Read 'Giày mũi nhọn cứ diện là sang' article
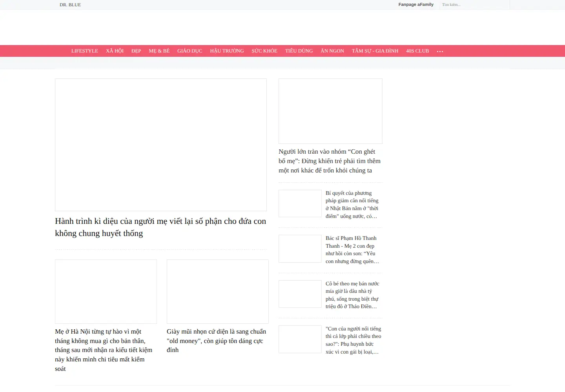The height and width of the screenshot is (392, 565). pyautogui.click(x=216, y=341)
